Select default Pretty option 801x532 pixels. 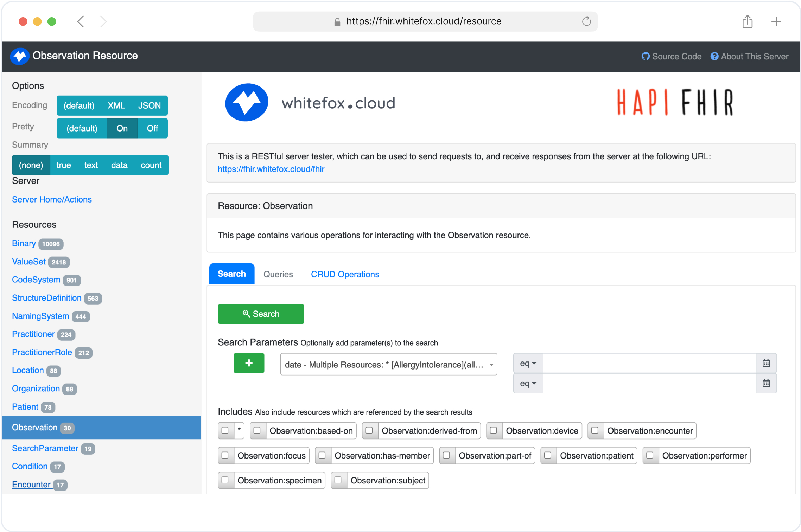coord(82,128)
